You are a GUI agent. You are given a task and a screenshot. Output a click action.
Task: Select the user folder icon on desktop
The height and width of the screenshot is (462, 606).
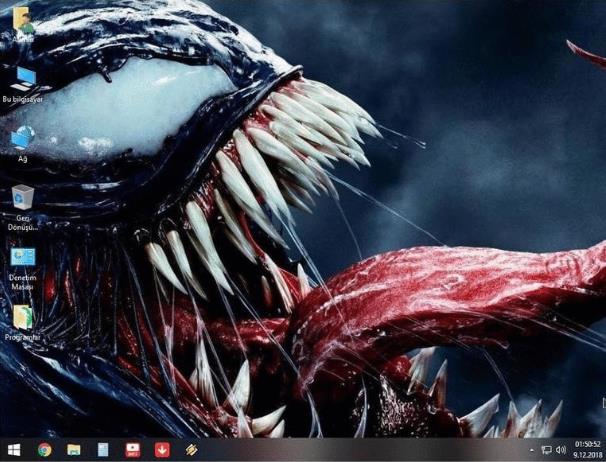tap(21, 20)
